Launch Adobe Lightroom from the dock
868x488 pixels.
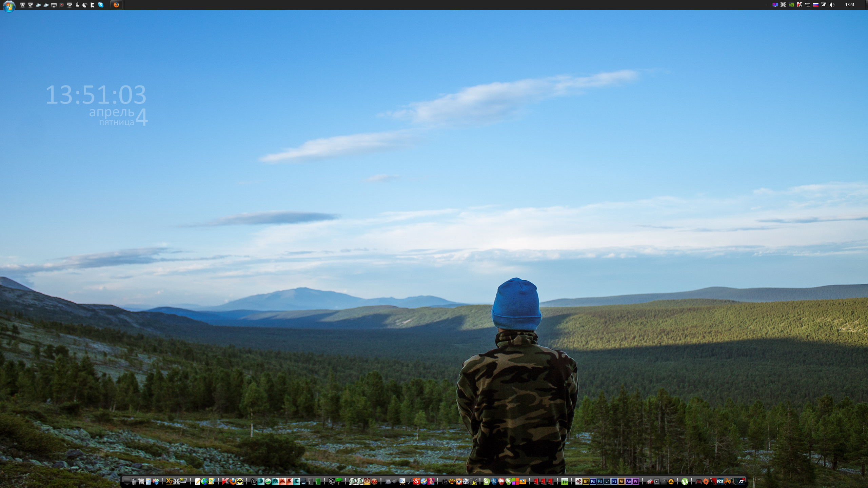[x=607, y=481]
